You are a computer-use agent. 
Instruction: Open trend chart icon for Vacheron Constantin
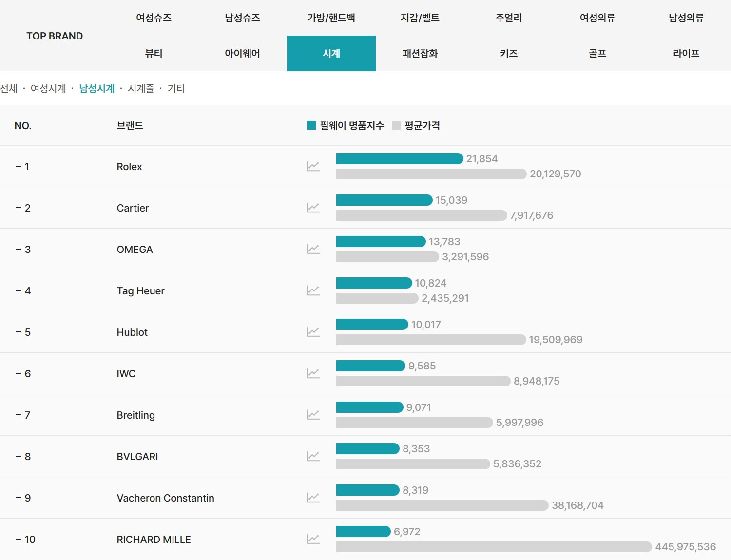coord(313,498)
